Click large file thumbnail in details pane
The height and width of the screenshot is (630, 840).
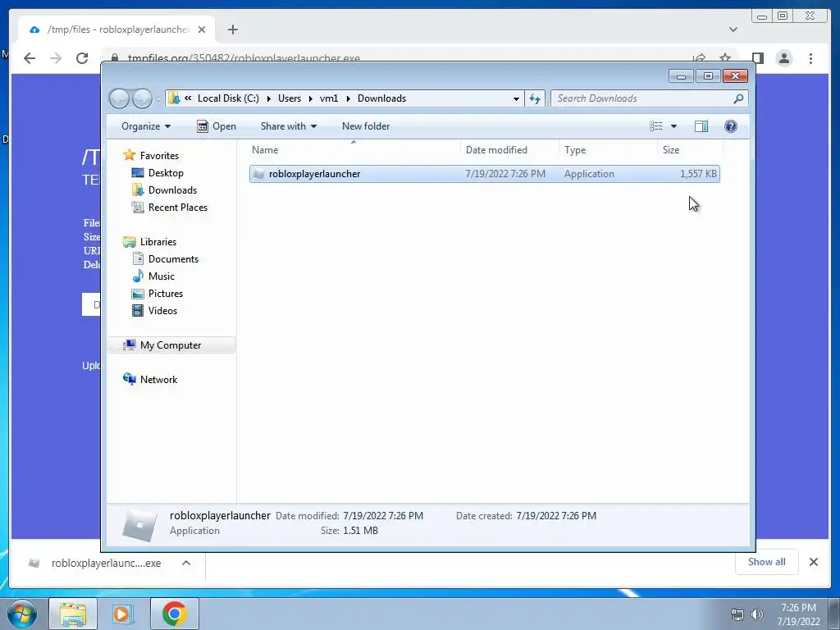(139, 523)
